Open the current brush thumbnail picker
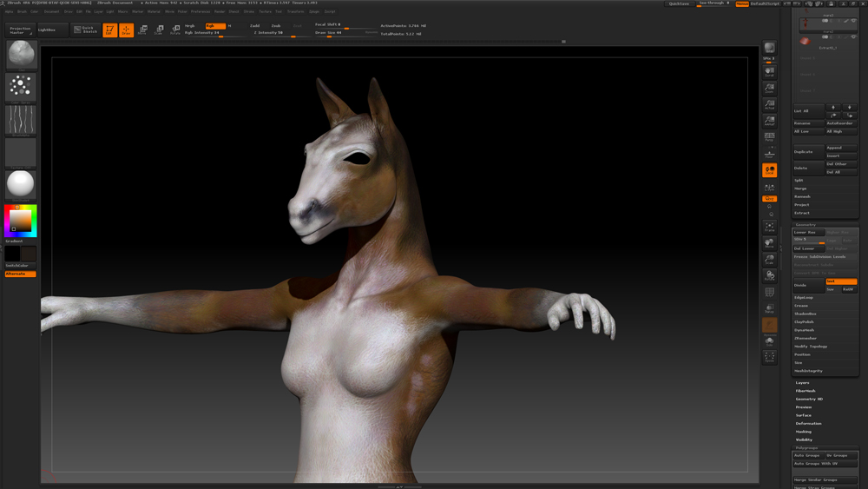The image size is (868, 489). coord(21,55)
